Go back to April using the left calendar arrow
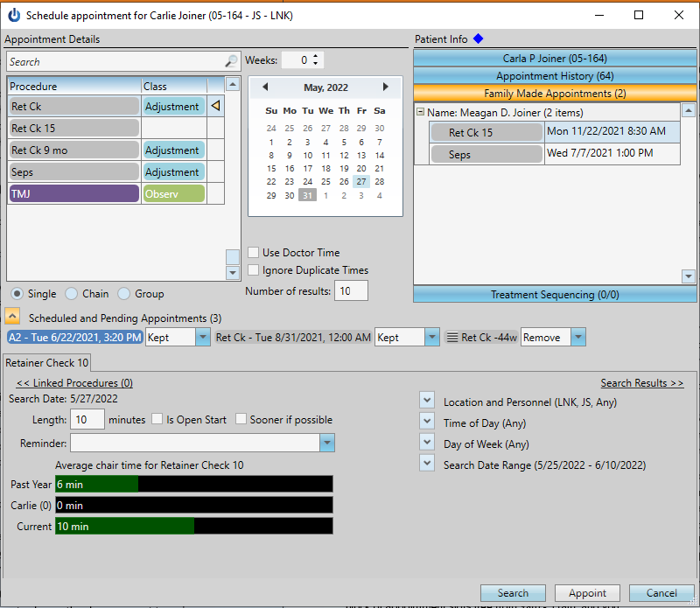Image resolution: width=700 pixels, height=608 pixels. click(x=265, y=87)
